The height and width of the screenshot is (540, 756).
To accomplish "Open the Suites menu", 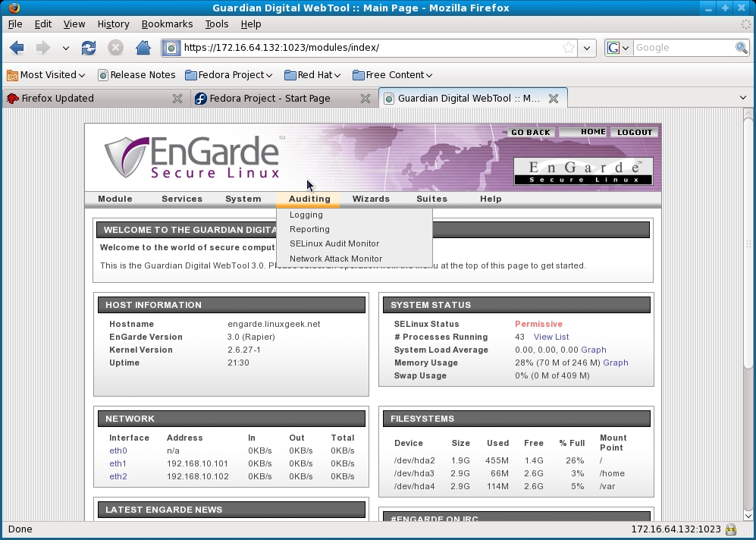I will [431, 199].
